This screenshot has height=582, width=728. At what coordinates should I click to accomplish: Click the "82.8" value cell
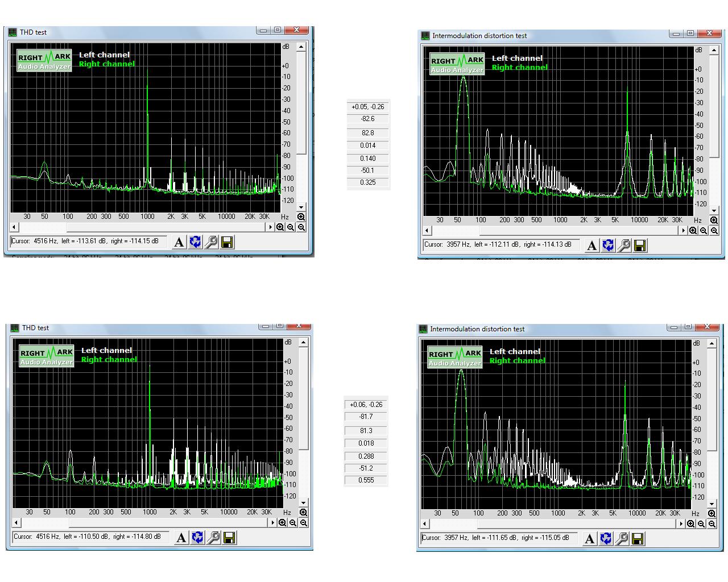(368, 133)
